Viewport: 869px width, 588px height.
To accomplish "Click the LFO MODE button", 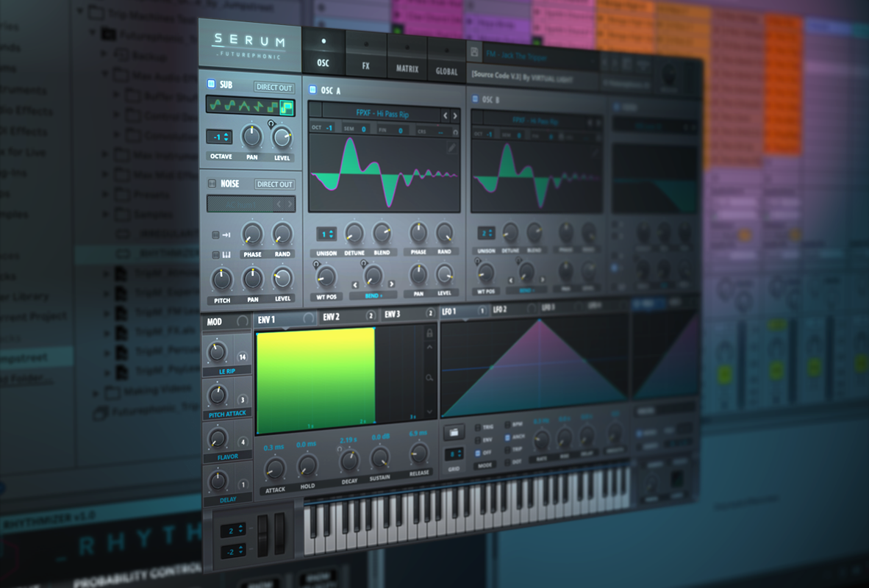I will point(484,465).
